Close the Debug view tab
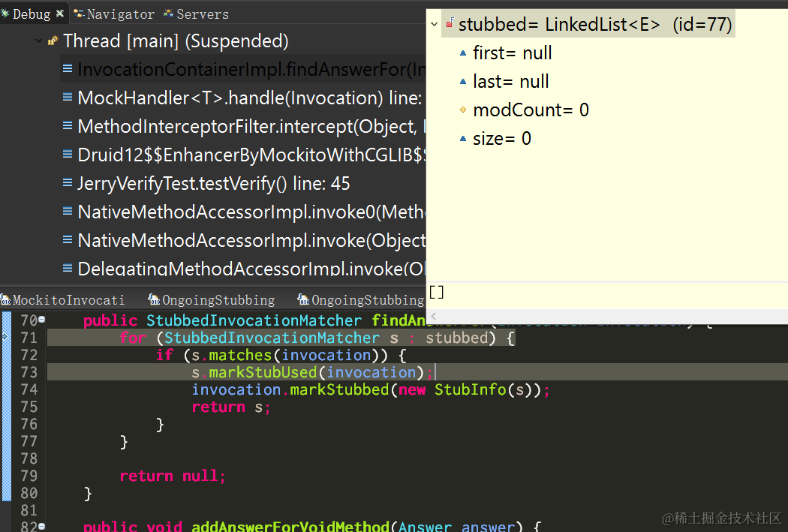This screenshot has width=788, height=532. 60,14
